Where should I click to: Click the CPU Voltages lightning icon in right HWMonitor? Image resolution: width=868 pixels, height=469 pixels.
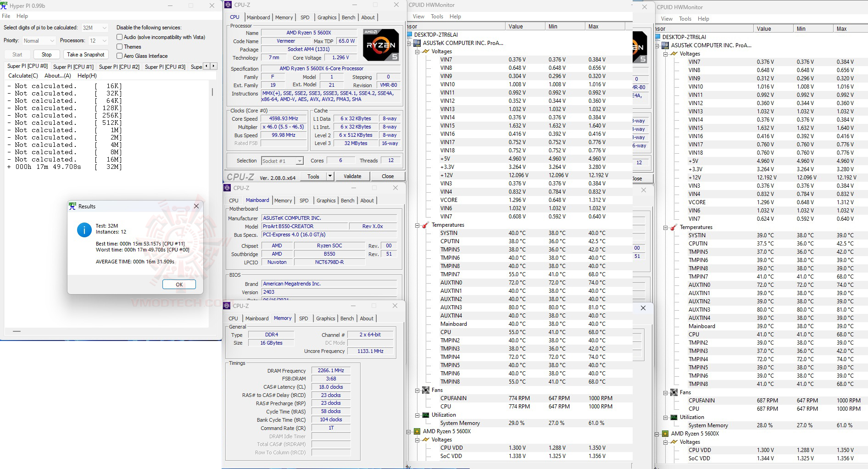674,442
